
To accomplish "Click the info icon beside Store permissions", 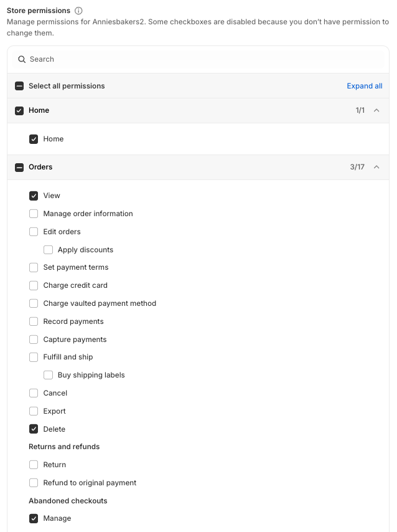I will (x=78, y=11).
